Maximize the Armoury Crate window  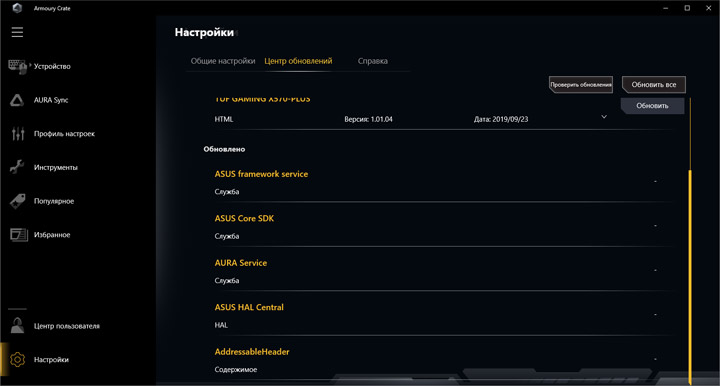pyautogui.click(x=687, y=8)
